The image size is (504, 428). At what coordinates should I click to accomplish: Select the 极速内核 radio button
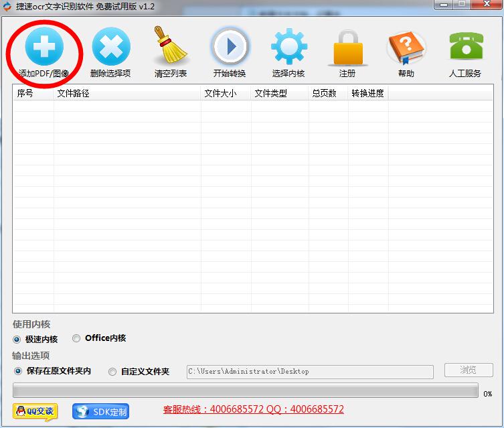point(17,339)
